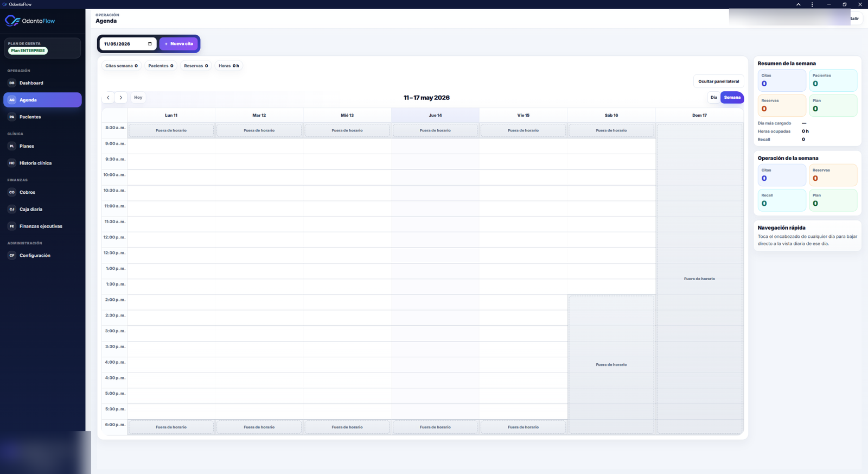The width and height of the screenshot is (868, 474).
Task: Click Reservas card in Resumen de la semana
Action: (x=782, y=105)
